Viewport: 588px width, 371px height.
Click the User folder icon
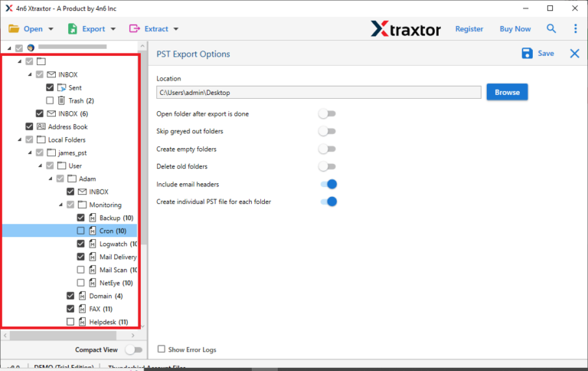[x=61, y=166]
